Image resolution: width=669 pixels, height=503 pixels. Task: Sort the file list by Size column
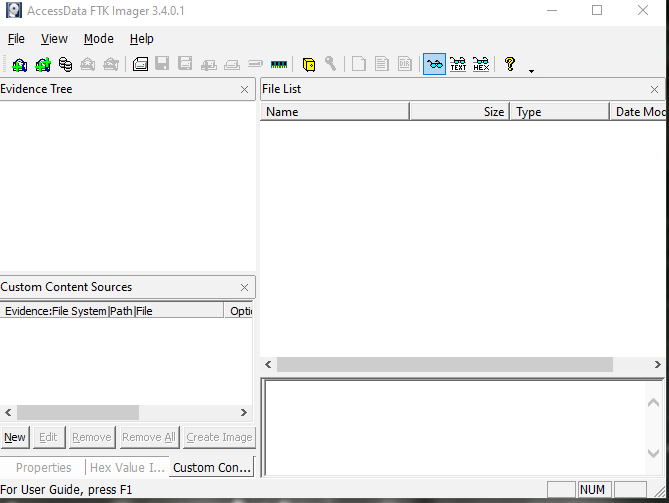[x=460, y=112]
